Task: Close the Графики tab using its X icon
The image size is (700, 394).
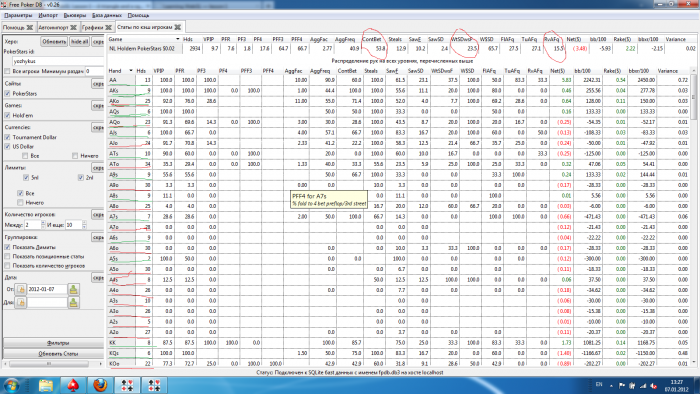Action: point(108,28)
